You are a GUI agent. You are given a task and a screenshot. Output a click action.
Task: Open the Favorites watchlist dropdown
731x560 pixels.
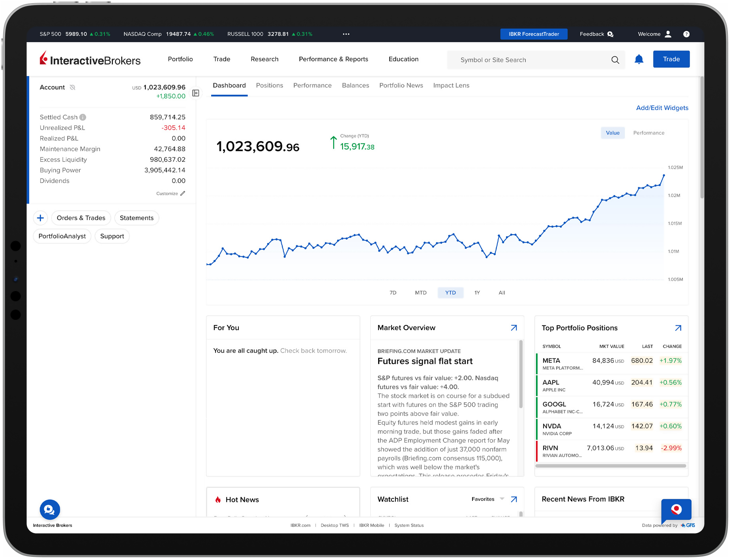pos(501,499)
